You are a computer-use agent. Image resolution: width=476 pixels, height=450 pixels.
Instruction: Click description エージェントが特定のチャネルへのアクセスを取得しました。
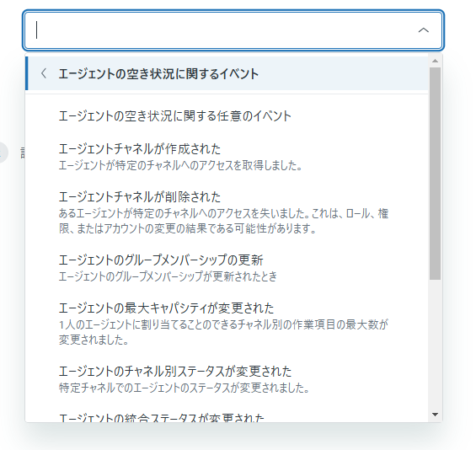coord(180,165)
